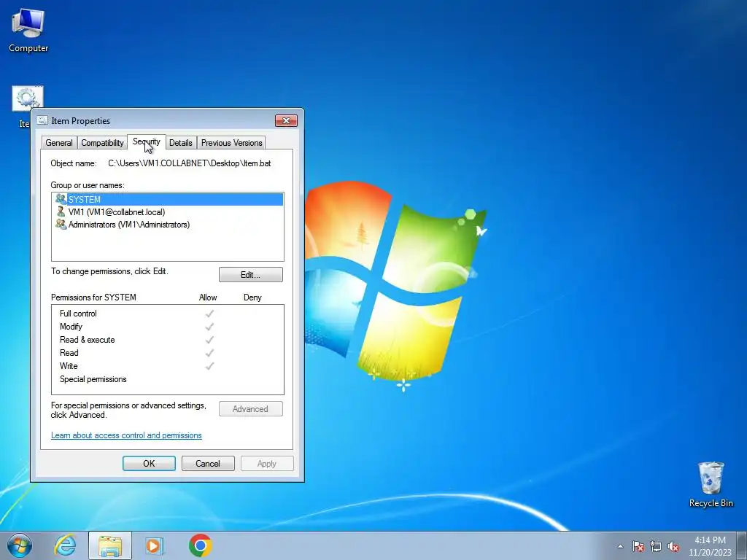Viewport: 747px width, 560px height.
Task: Click the Full control permission label
Action: pos(78,314)
